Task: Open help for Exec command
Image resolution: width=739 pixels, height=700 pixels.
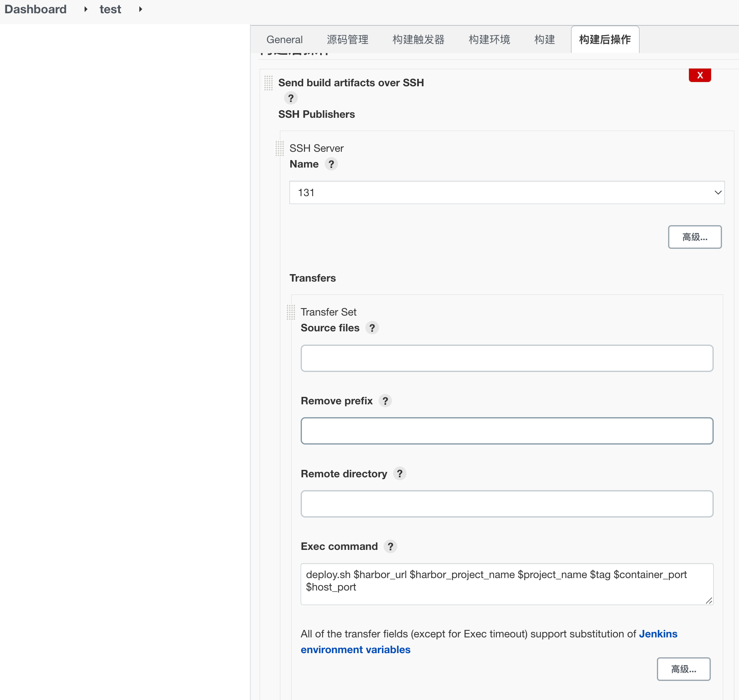Action: coord(390,547)
